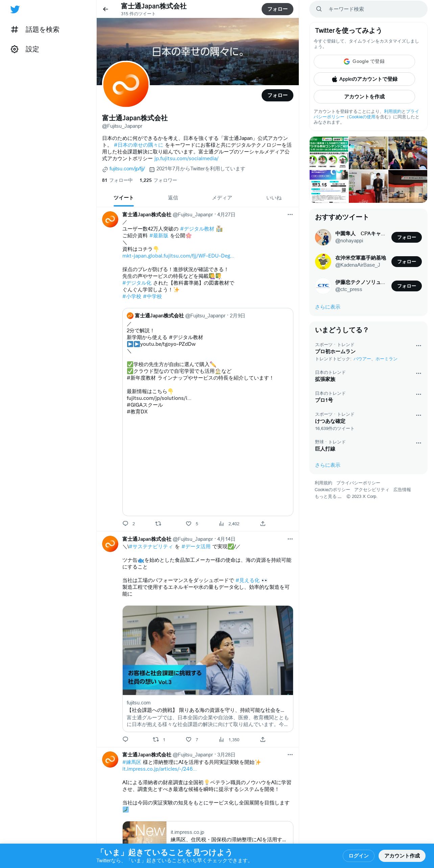
Task: Share the 4月14日 tweet
Action: pos(263,739)
